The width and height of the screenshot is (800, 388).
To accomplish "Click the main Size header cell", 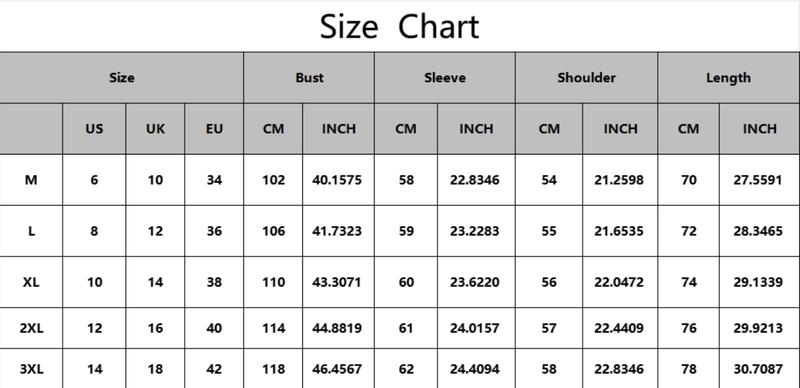I will (121, 78).
